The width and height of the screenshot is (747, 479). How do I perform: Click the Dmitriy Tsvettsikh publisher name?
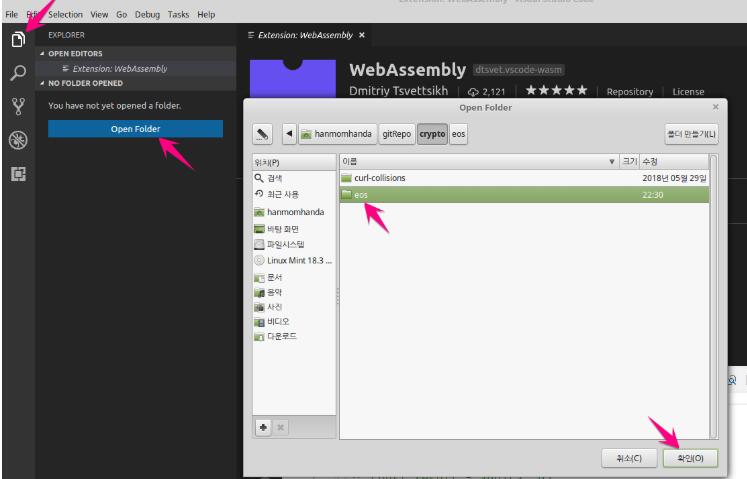[398, 91]
